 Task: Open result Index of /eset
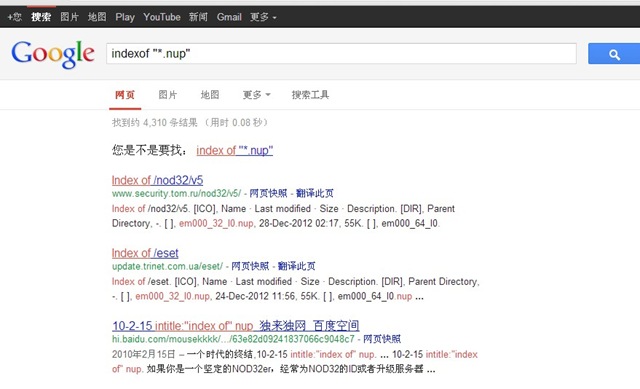click(x=145, y=253)
